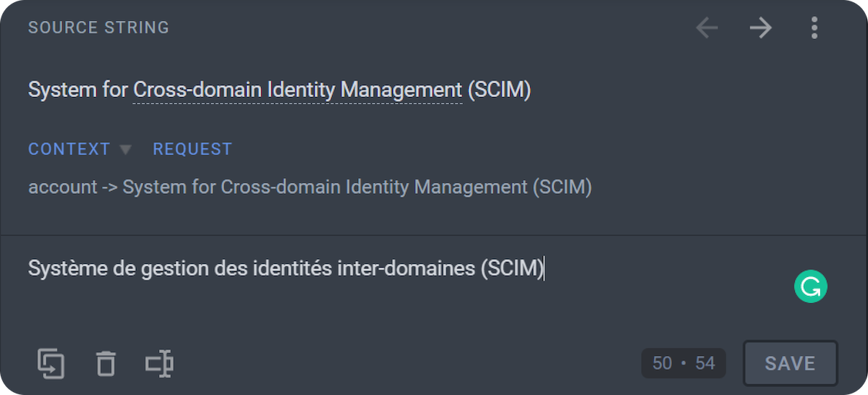Click the 50 • 54 character counter
Screen dimensions: 868x395
click(x=684, y=363)
